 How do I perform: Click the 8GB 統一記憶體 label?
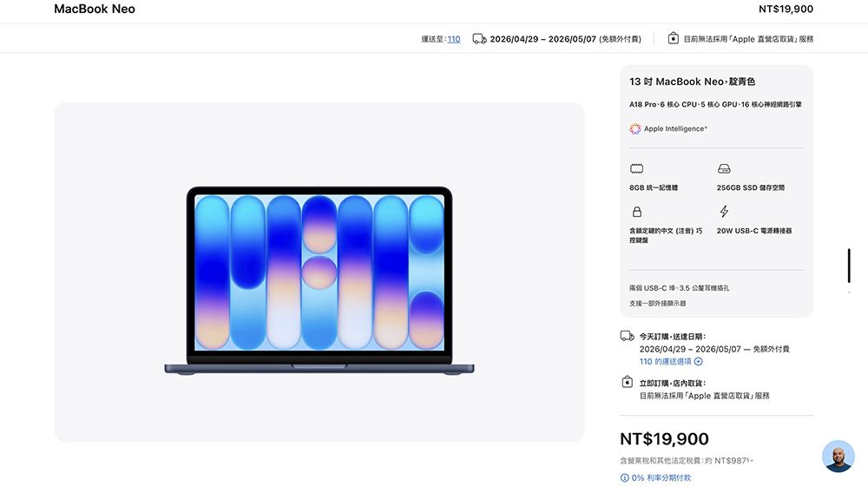(x=654, y=187)
